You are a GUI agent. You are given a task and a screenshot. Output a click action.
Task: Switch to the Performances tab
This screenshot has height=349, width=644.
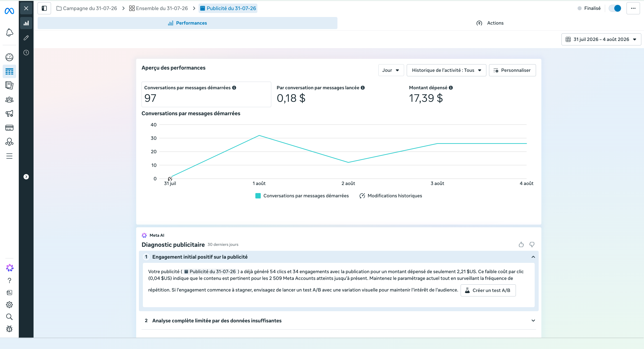(187, 23)
